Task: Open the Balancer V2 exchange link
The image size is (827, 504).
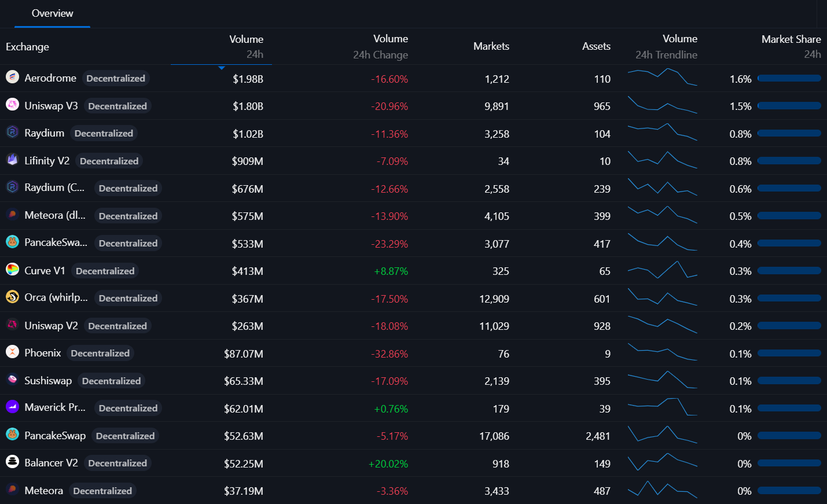Action: [51, 463]
